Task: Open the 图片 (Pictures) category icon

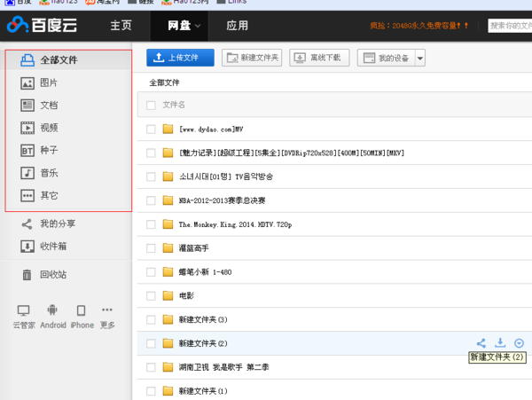Action: coord(27,82)
